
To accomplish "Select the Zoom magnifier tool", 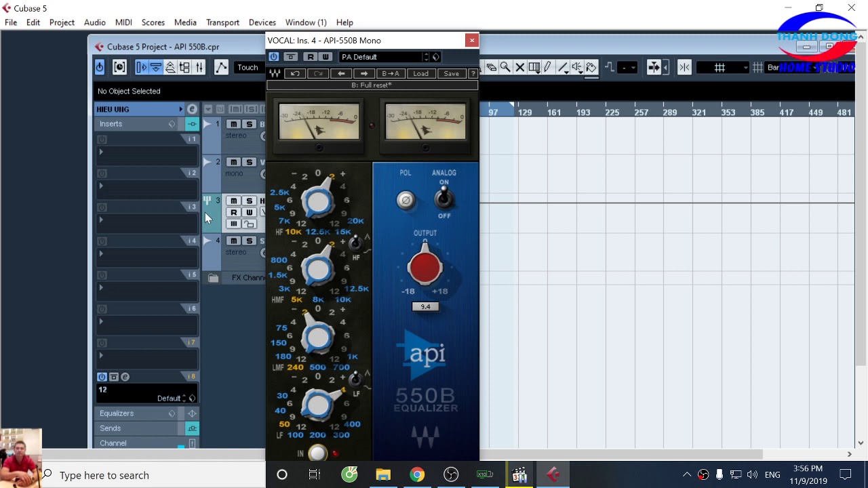I will pos(505,67).
